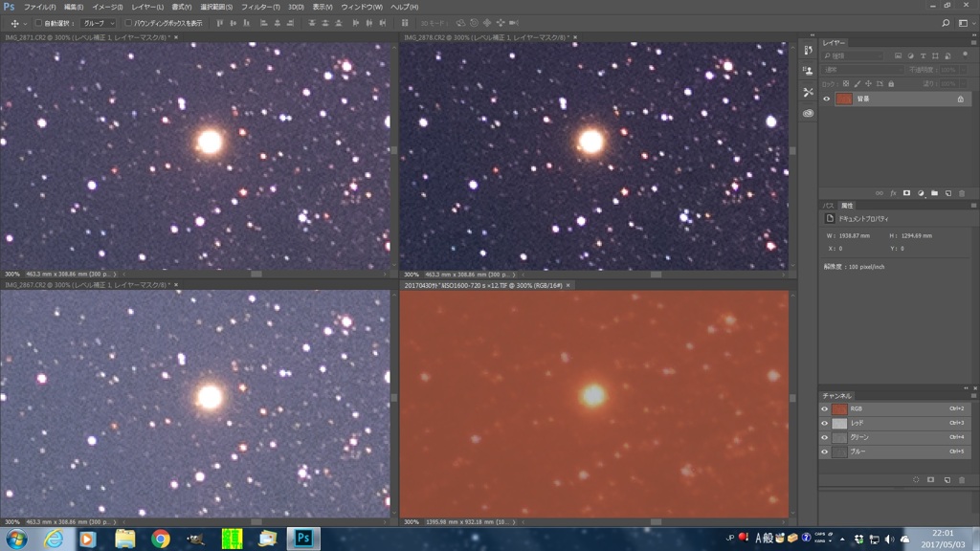
Task: Check the バウンディングボックスを表示 option
Action: tap(128, 23)
